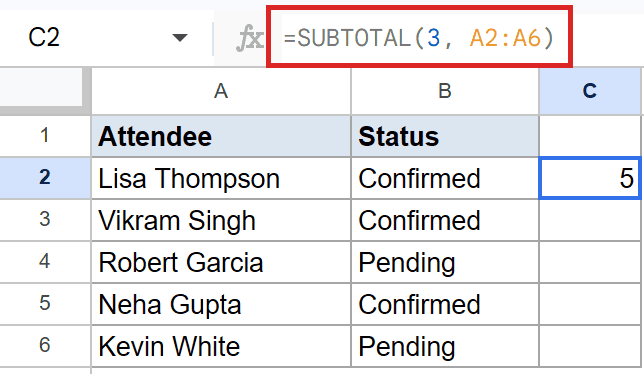Viewport: 644px width, 374px height.
Task: Click Neha Gupta's Confirmed status cell
Action: 445,304
